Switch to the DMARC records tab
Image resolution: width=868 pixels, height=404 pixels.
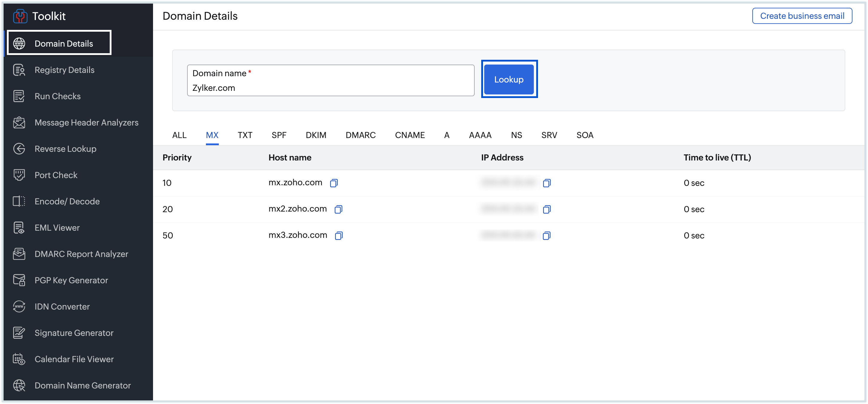(x=360, y=135)
